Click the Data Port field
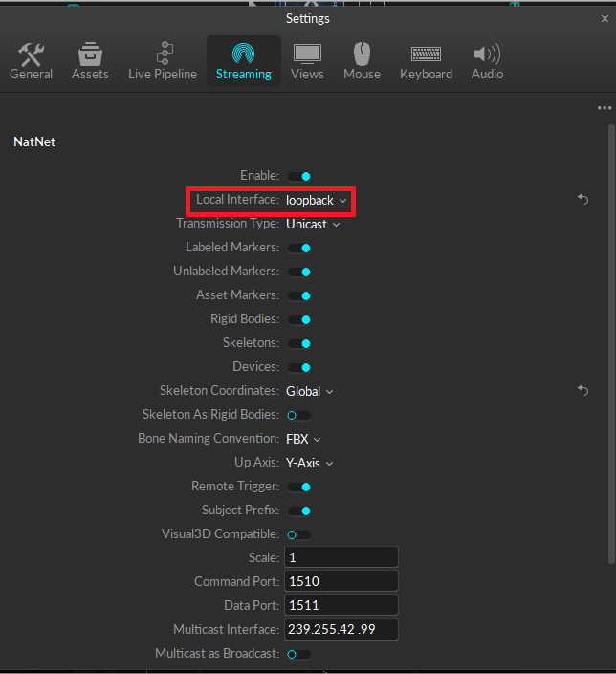The image size is (616, 674). [x=341, y=605]
